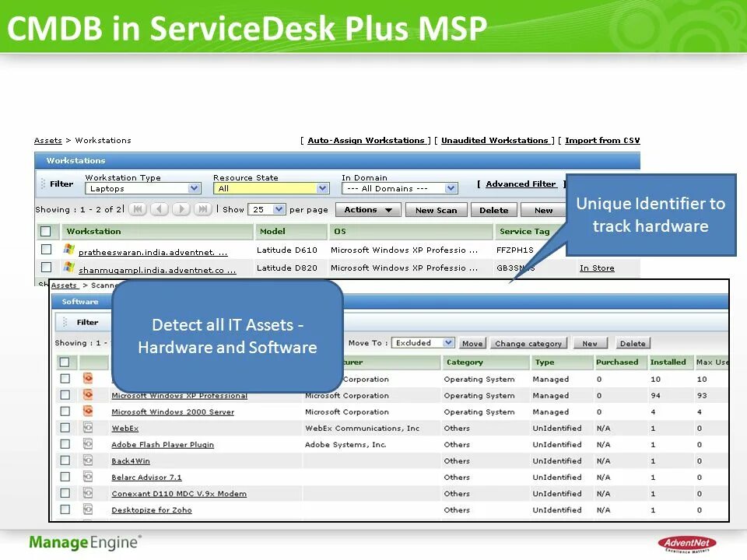The height and width of the screenshot is (560, 747).
Task: Click software icon in Belarc Advisor row
Action: click(88, 477)
